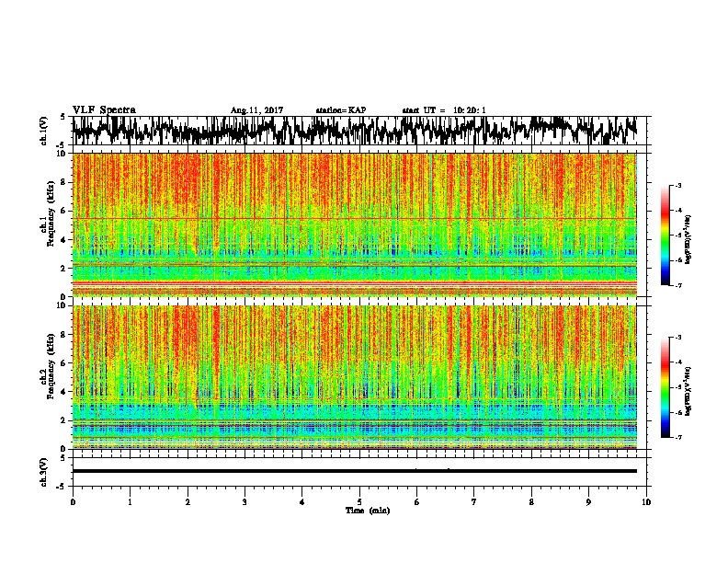This screenshot has height=563, width=728.
Task: Click time axis tick label "7"
Action: 474,502
